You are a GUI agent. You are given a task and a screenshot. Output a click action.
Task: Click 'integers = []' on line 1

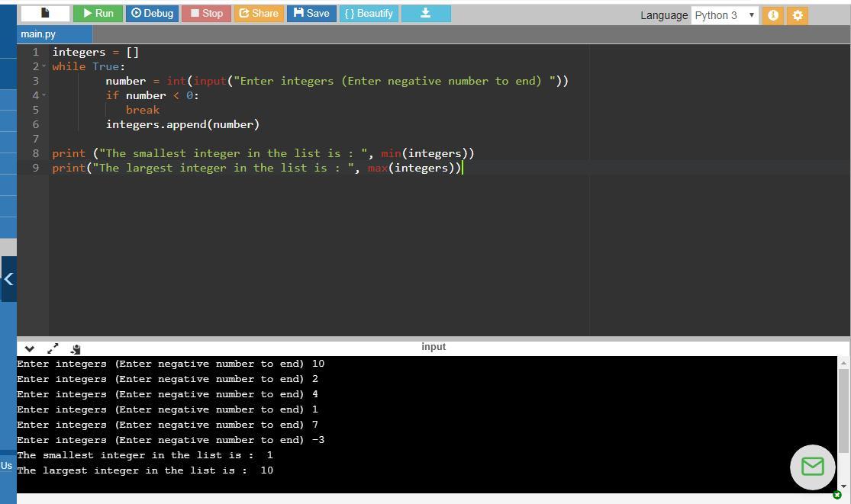pos(95,52)
